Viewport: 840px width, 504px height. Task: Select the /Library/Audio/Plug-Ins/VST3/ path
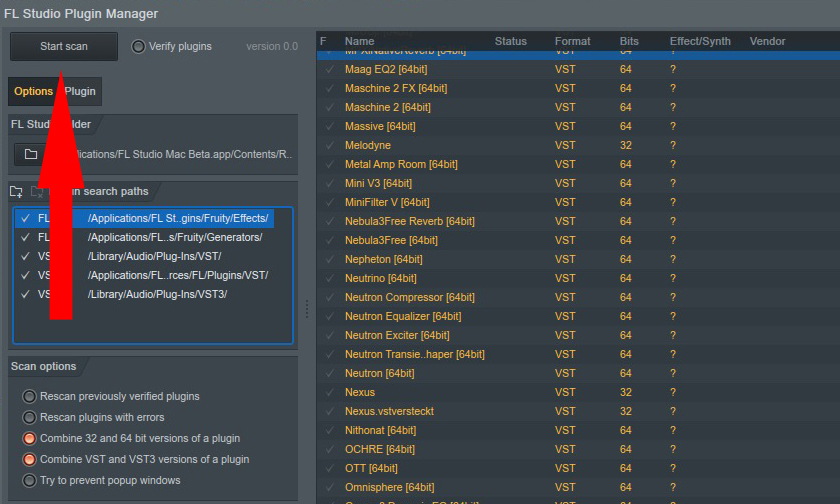click(x=157, y=294)
